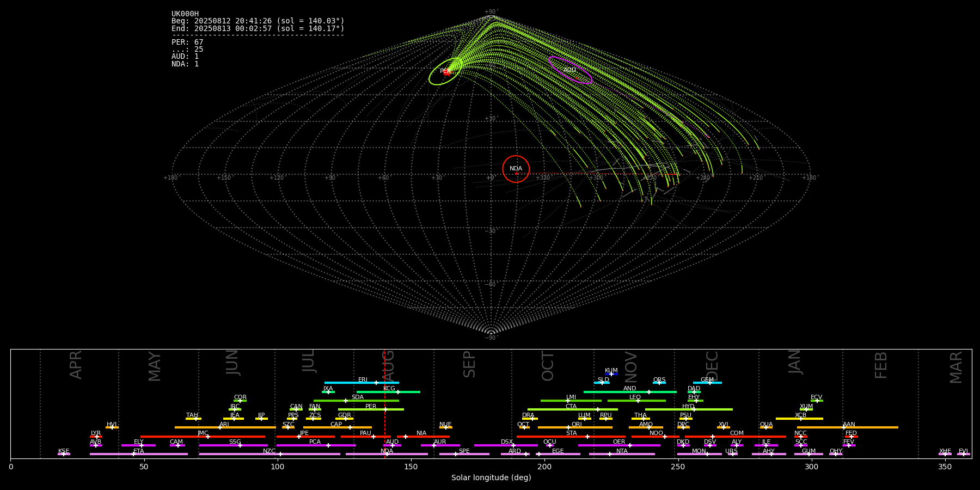The image size is (980, 490).
Task: Click the AUR shower bar in timeline
Action: [x=440, y=445]
